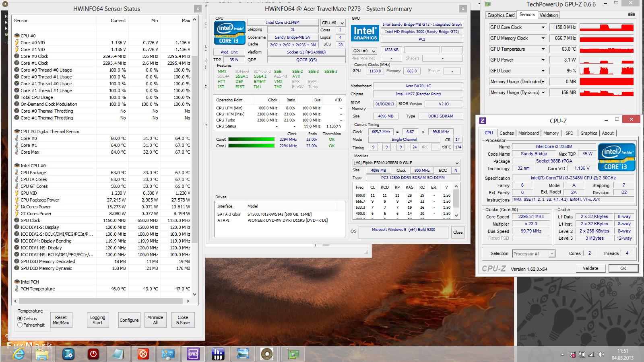
Task: Click the CPU #0 chip icon in sensor list
Action: (x=17, y=36)
